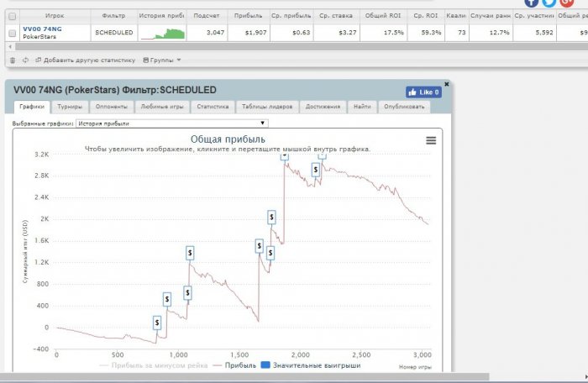The image size is (588, 383).
Task: Sort by the Ср. ставка column header
Action: tap(336, 16)
